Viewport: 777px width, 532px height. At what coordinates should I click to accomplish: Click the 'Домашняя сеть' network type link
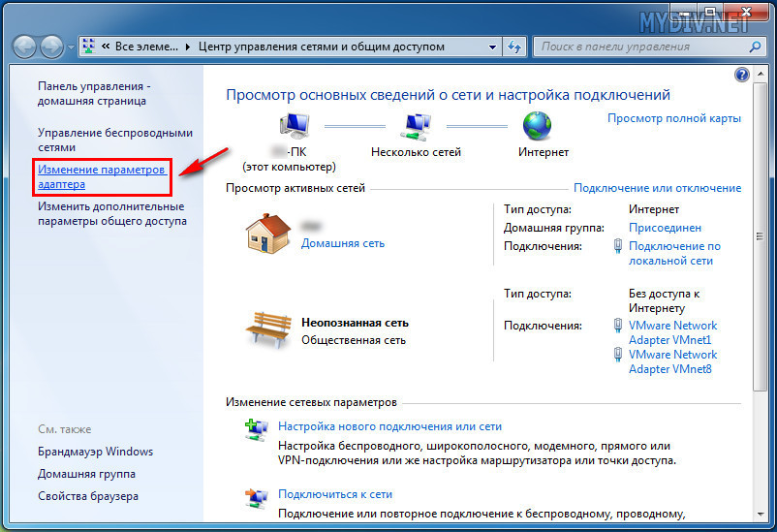pos(342,243)
